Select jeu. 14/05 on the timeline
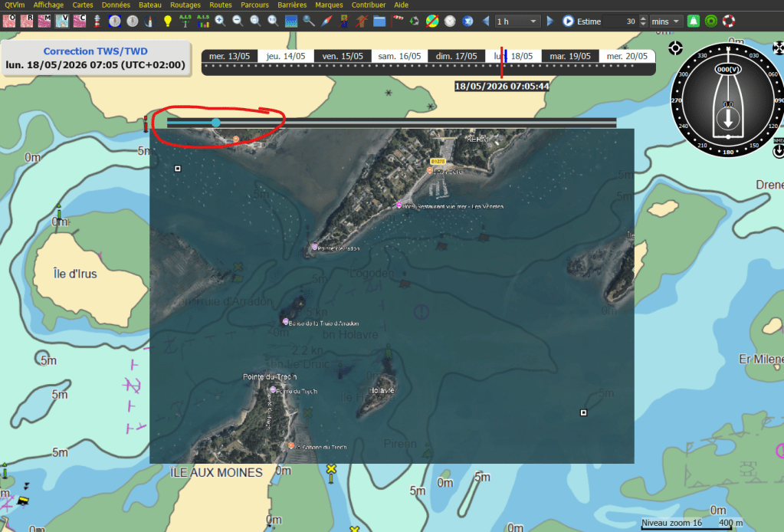 [x=286, y=56]
